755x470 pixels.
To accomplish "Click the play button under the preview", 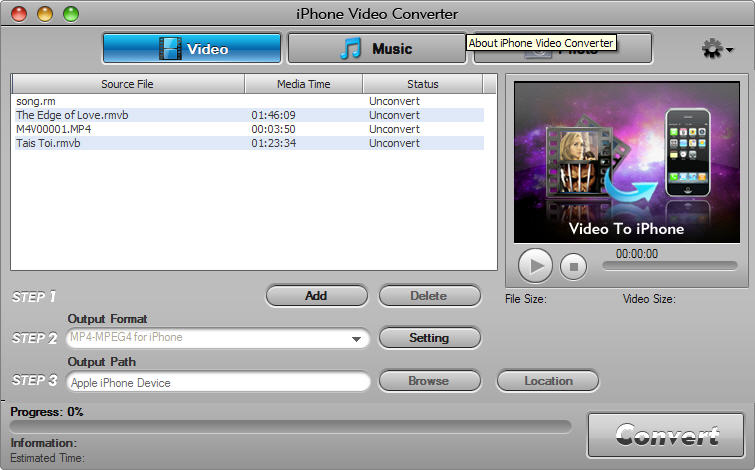I will click(x=535, y=266).
